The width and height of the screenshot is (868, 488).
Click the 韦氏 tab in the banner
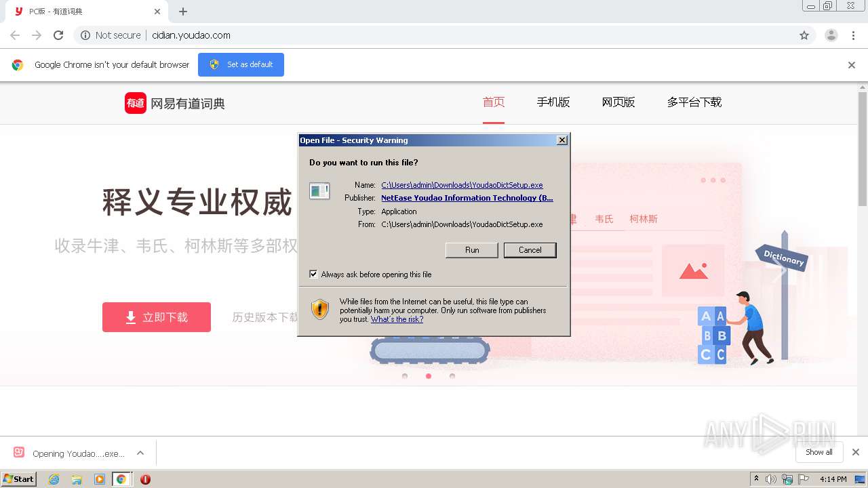pyautogui.click(x=604, y=219)
